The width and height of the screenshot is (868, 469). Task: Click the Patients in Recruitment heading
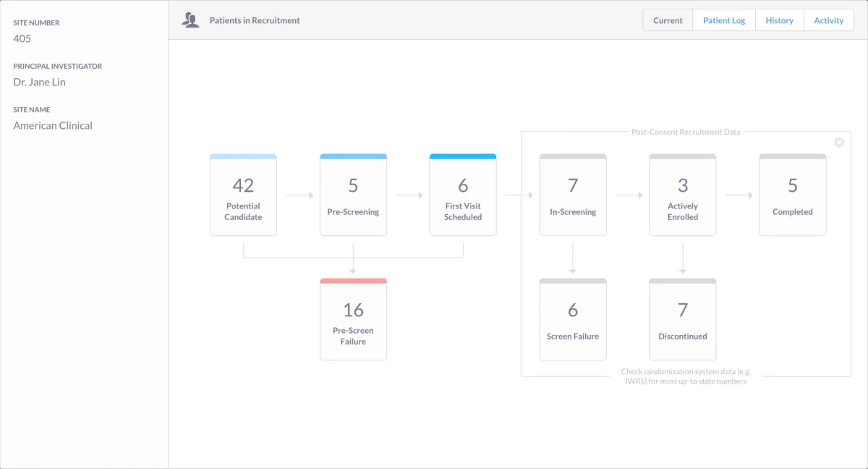point(255,20)
